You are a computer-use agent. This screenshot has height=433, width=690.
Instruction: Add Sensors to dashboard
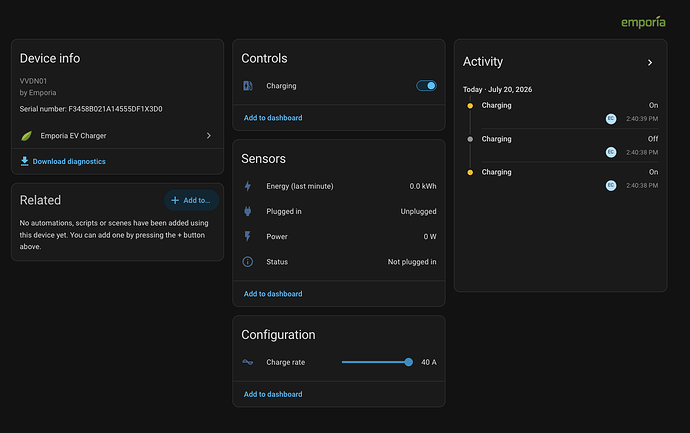coord(273,294)
